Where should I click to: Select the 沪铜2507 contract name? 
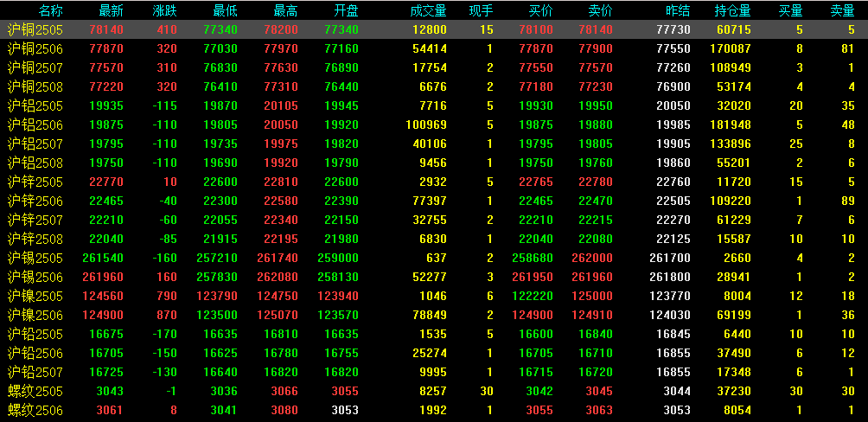[35, 67]
